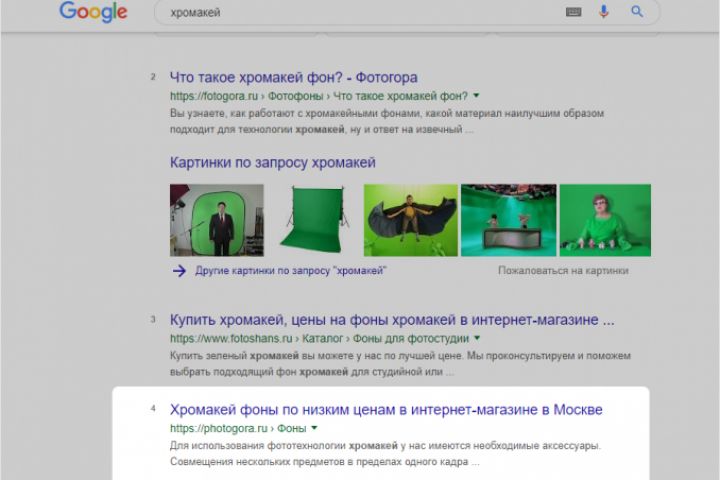Click into the search field containing хромакей
This screenshot has width=720, height=480.
[358, 12]
